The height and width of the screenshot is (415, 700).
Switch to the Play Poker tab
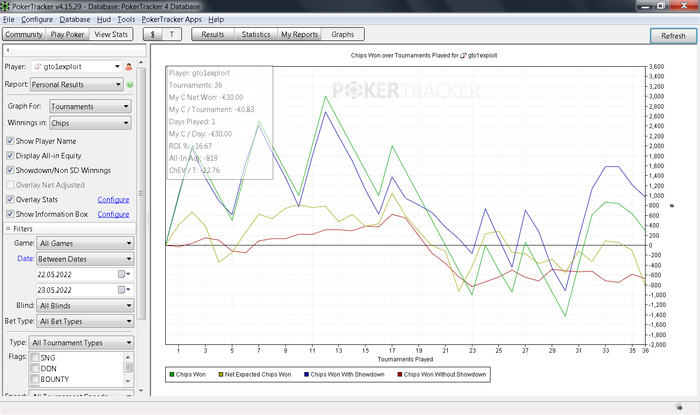click(67, 34)
